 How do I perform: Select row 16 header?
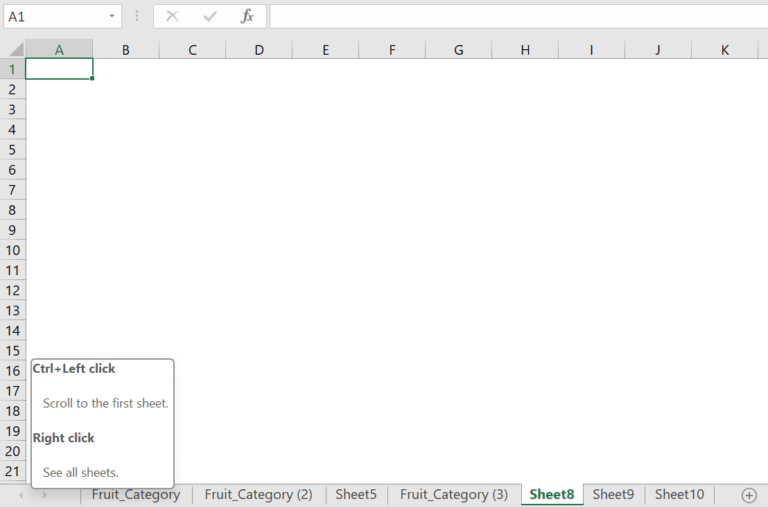pos(13,370)
